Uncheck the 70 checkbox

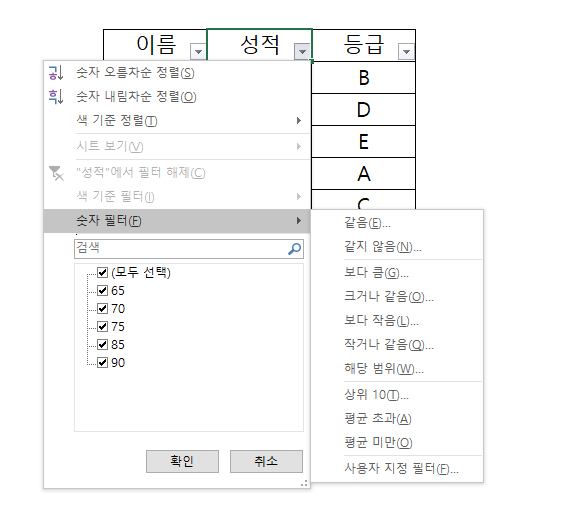coord(102,308)
